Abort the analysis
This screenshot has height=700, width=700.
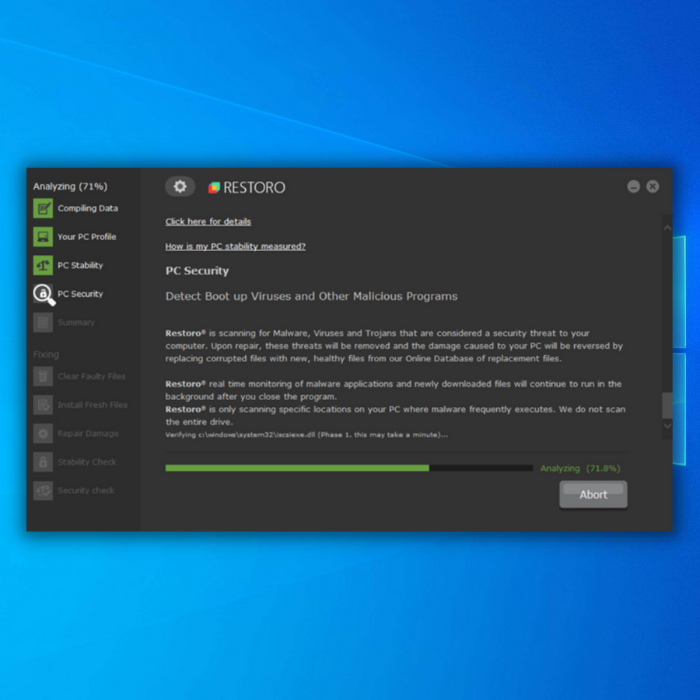point(593,495)
